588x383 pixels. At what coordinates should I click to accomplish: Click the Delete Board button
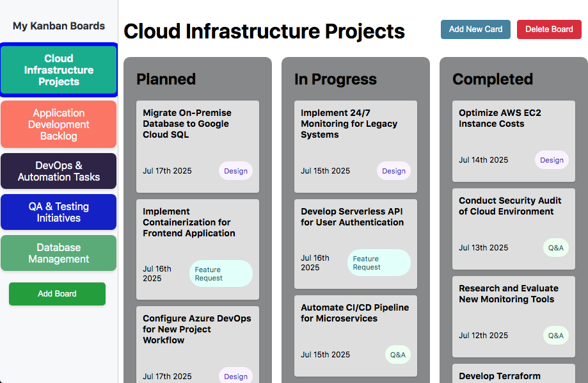[x=549, y=29]
